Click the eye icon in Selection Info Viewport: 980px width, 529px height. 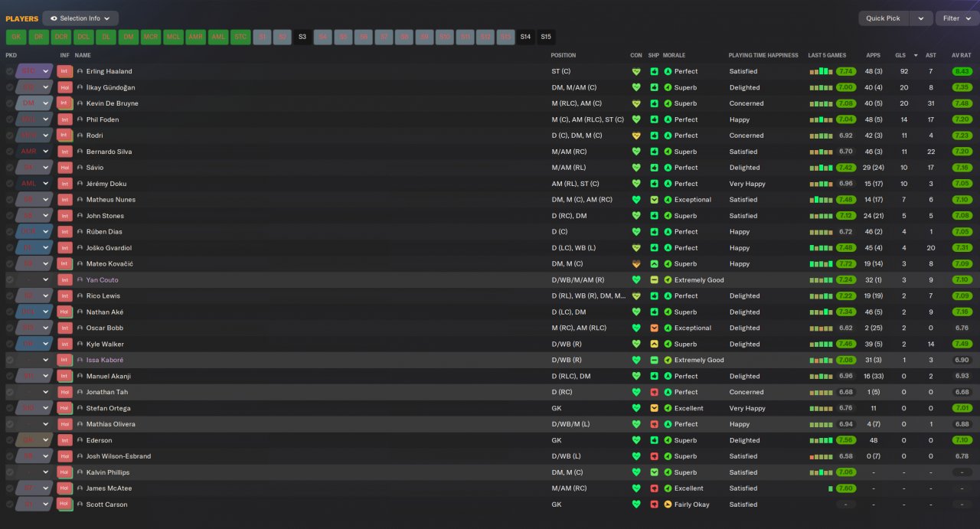point(54,18)
